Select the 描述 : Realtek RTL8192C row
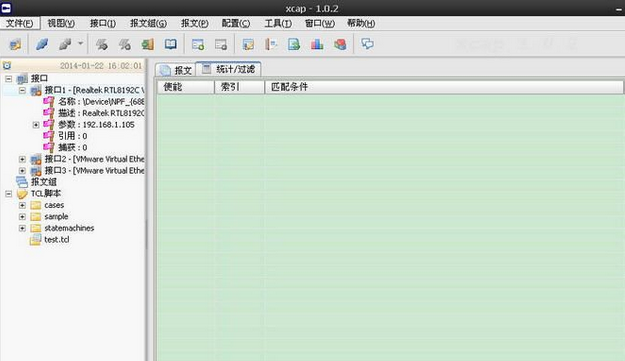 (x=101, y=113)
